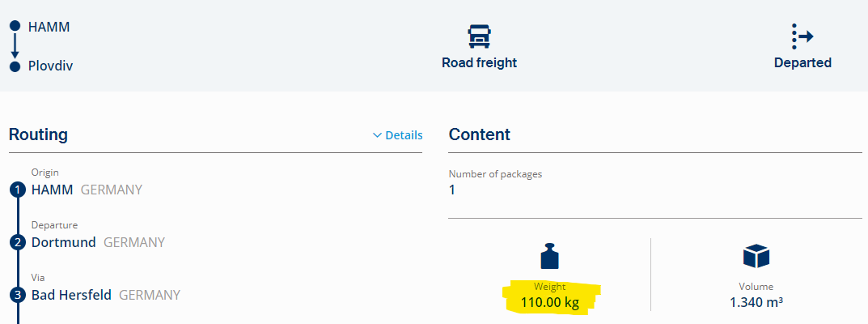
Task: Click the Plovdiv destination label
Action: 50,66
